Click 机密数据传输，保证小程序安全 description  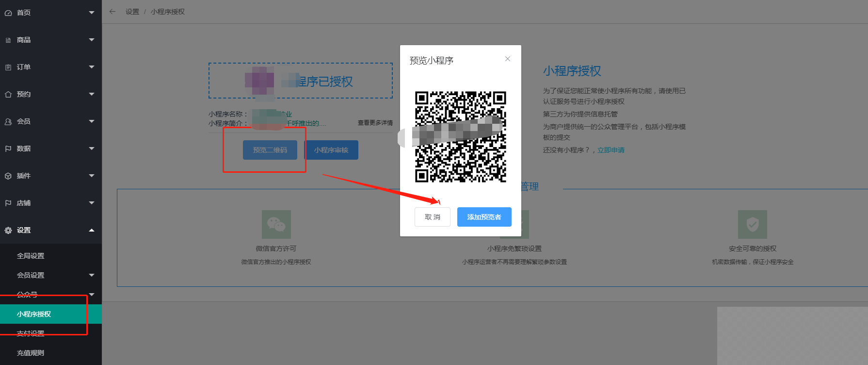753,262
